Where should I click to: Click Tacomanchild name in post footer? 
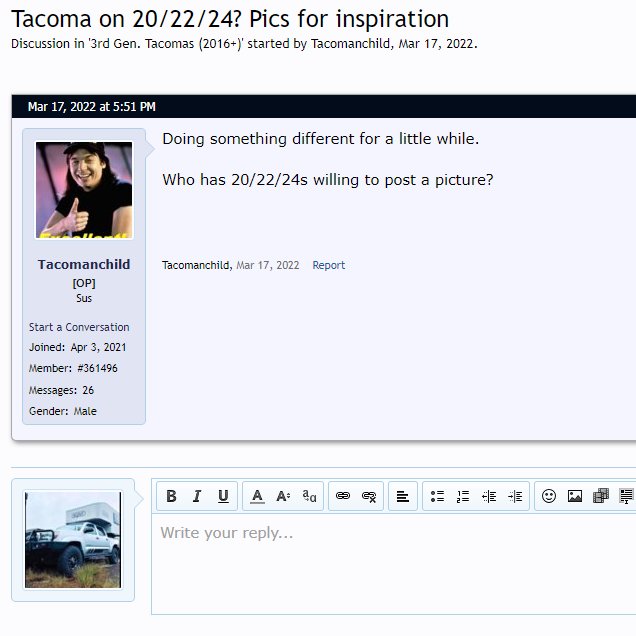pyautogui.click(x=196, y=265)
